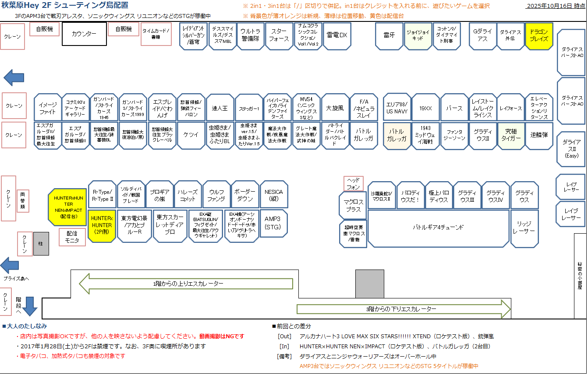Select the 達人王 cabinet

[220, 108]
